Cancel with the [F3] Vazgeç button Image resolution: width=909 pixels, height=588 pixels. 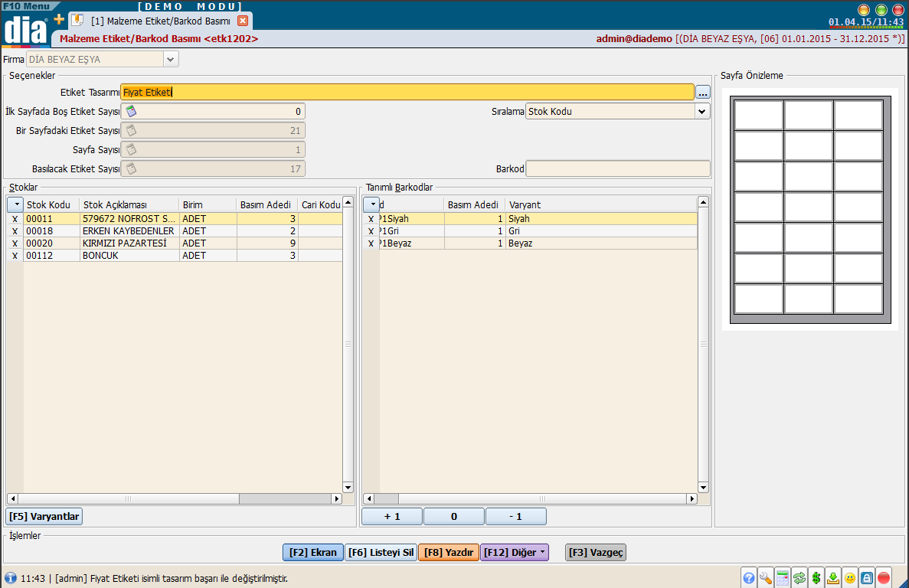click(596, 552)
